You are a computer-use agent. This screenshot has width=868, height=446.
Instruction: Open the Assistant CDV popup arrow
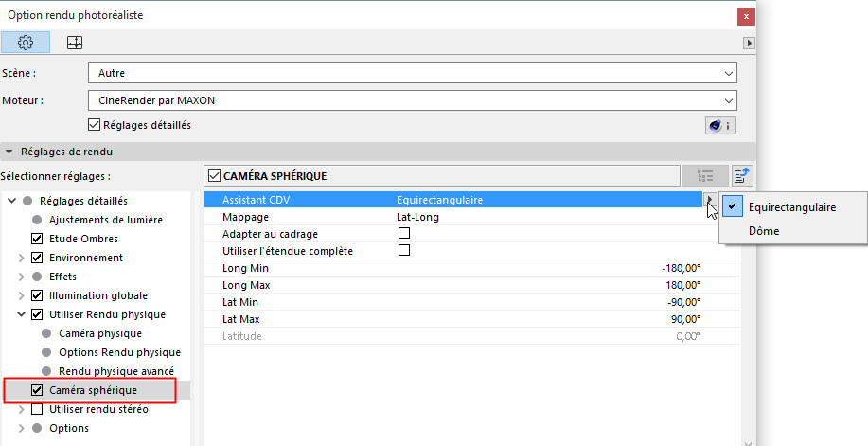[709, 200]
